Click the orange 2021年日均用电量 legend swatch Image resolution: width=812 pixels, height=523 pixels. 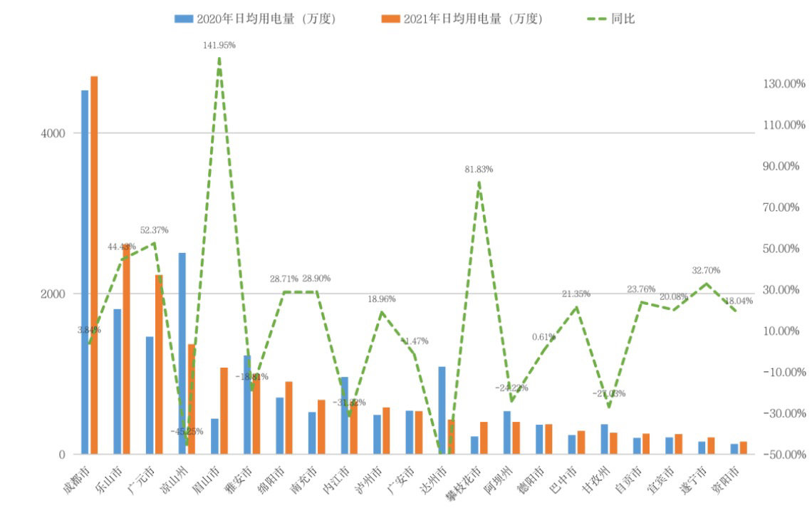[x=391, y=19]
